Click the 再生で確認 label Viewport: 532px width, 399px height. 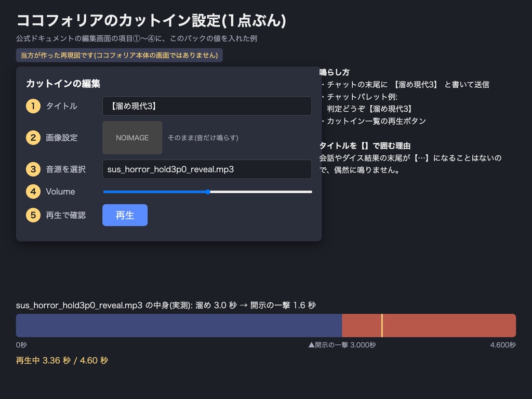tap(66, 215)
